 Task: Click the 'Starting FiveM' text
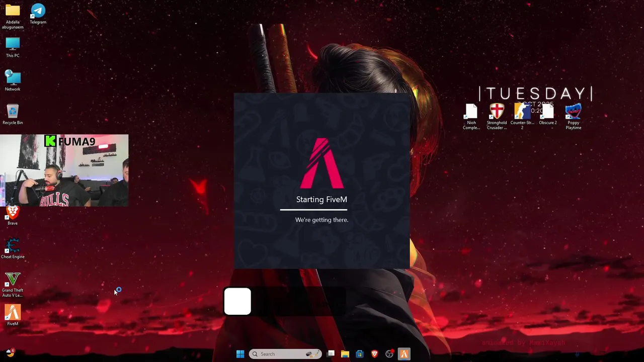(x=321, y=200)
